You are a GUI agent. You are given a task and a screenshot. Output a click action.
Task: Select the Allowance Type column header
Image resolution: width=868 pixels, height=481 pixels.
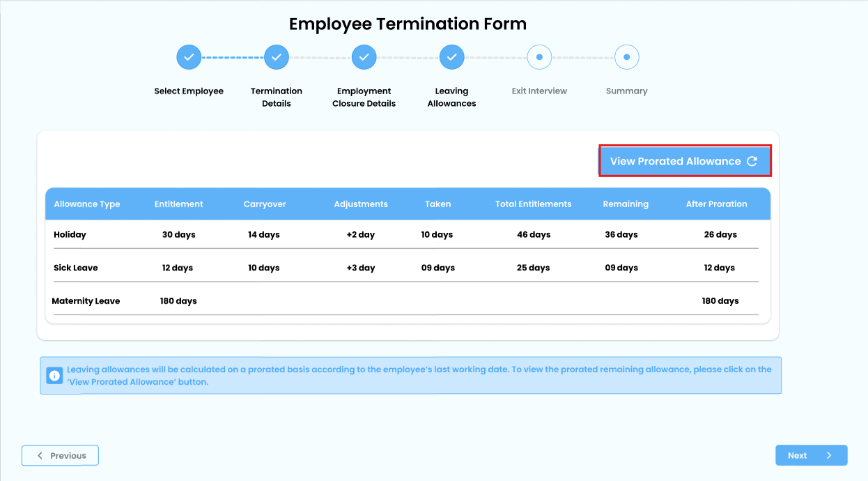pos(87,204)
